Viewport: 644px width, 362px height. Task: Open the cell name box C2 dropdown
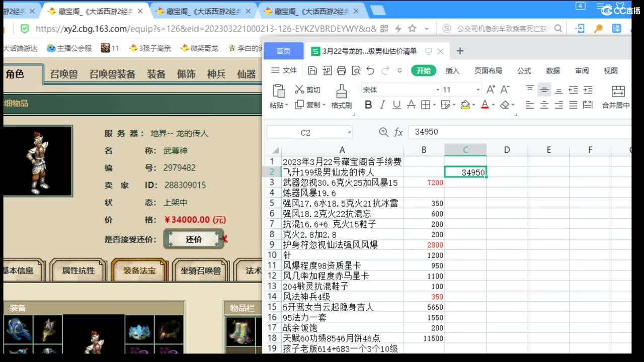coord(349,133)
